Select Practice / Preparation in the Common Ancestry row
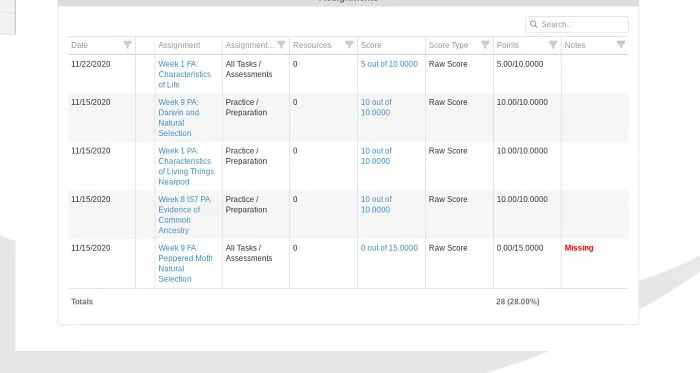This screenshot has width=700, height=373. click(x=246, y=204)
